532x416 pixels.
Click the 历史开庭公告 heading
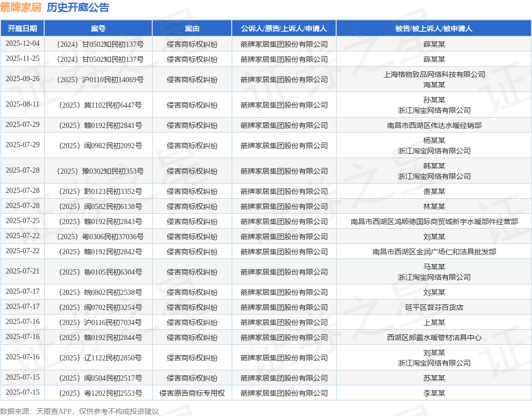click(78, 7)
